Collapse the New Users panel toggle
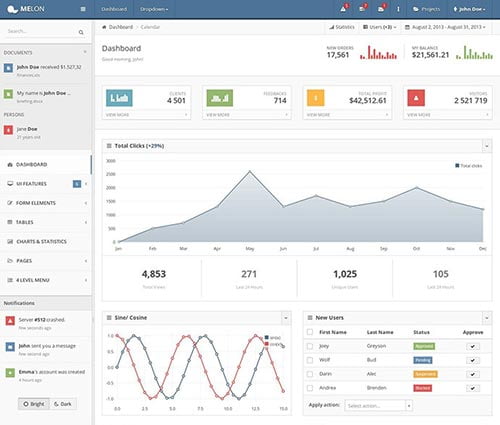 (x=487, y=318)
